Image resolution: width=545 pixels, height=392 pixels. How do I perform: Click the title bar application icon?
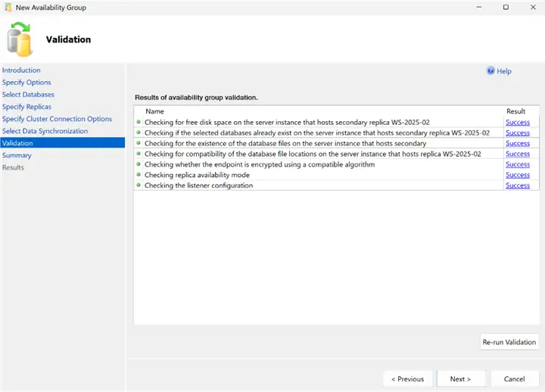8,8
